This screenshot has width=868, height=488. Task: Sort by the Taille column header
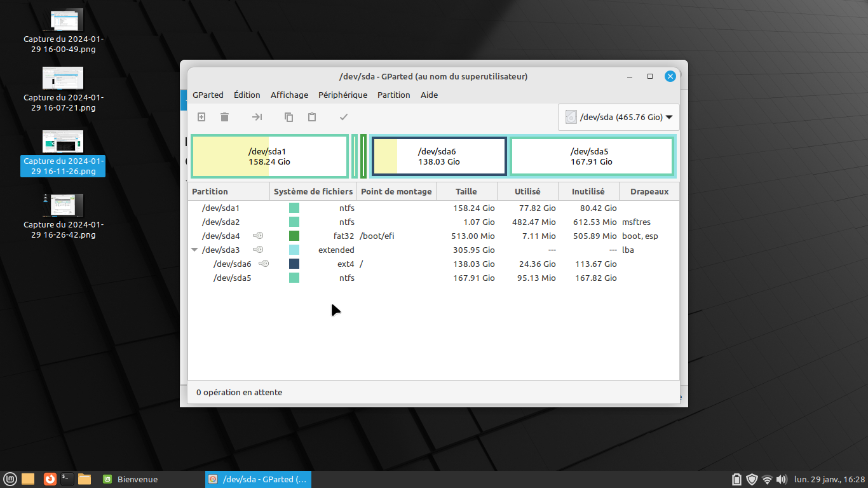(x=466, y=191)
